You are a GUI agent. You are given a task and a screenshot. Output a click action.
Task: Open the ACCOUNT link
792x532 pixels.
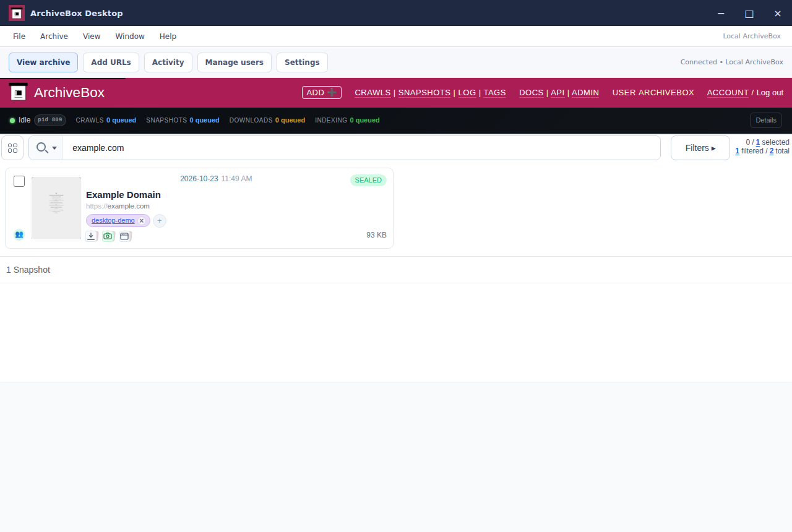click(728, 93)
